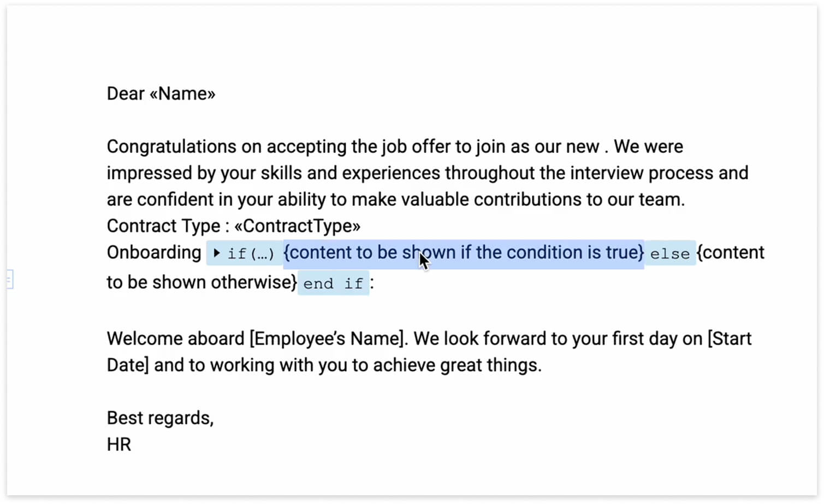Click the end if block chip

[334, 283]
